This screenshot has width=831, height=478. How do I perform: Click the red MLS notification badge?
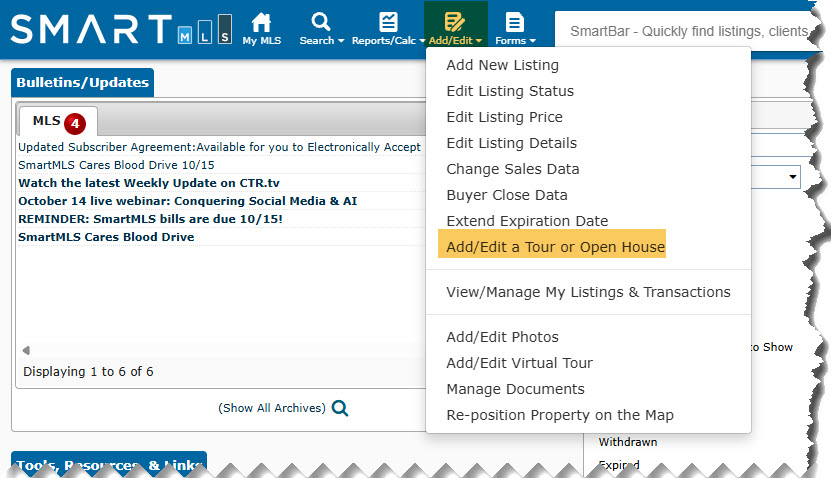(75, 123)
